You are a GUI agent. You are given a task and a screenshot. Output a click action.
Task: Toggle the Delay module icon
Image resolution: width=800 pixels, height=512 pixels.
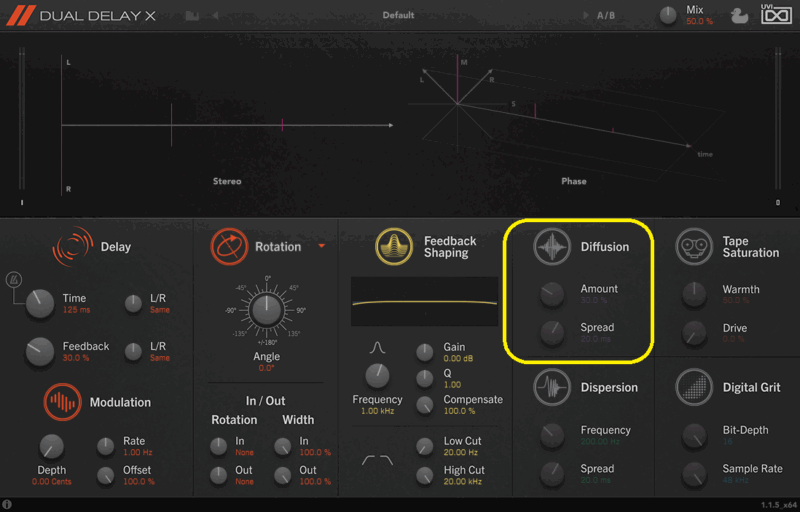(72, 246)
